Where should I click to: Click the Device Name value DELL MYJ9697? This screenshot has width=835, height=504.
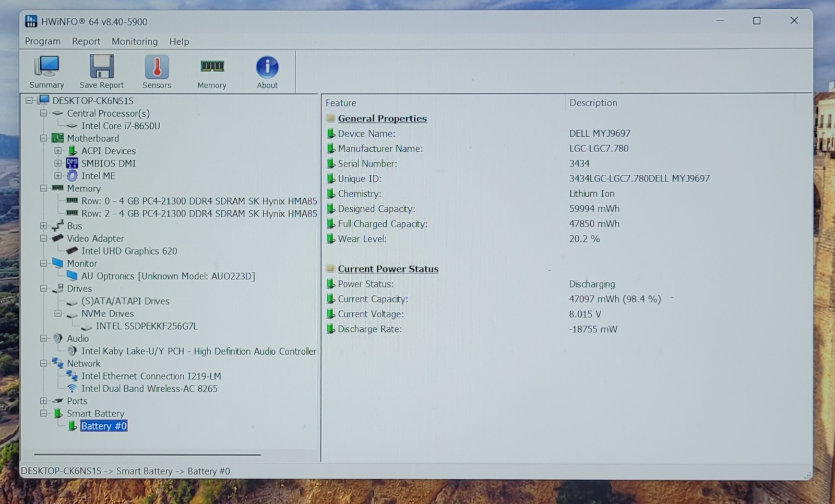point(600,134)
